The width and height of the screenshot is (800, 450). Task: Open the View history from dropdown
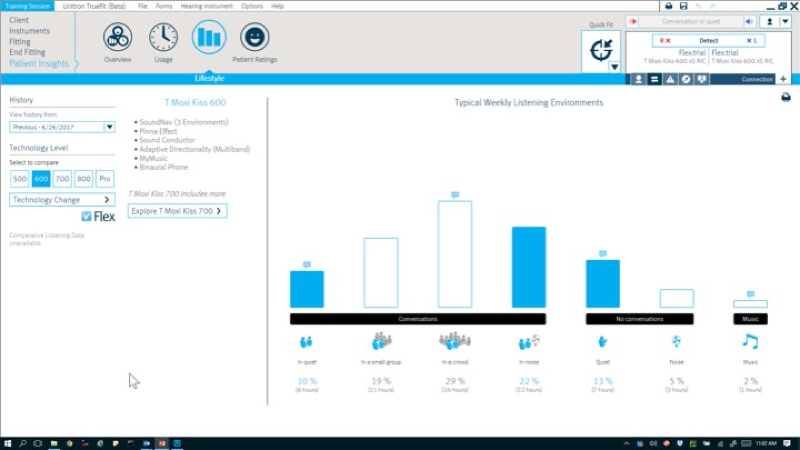click(62, 127)
